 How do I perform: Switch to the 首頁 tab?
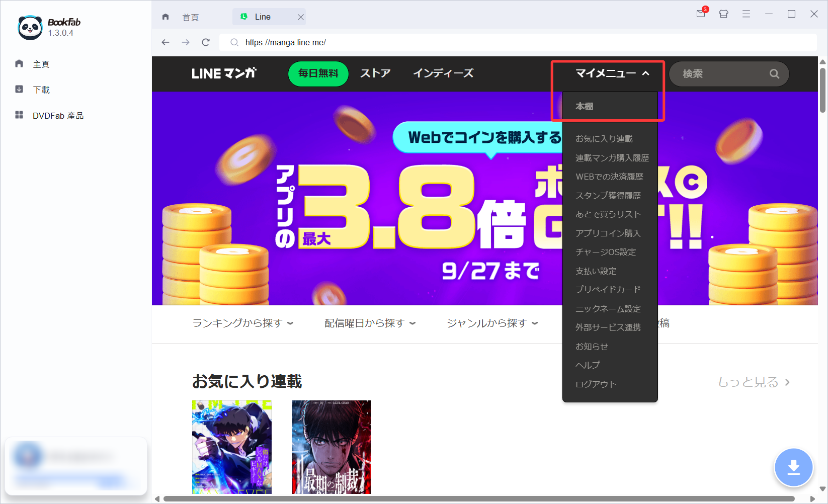191,17
